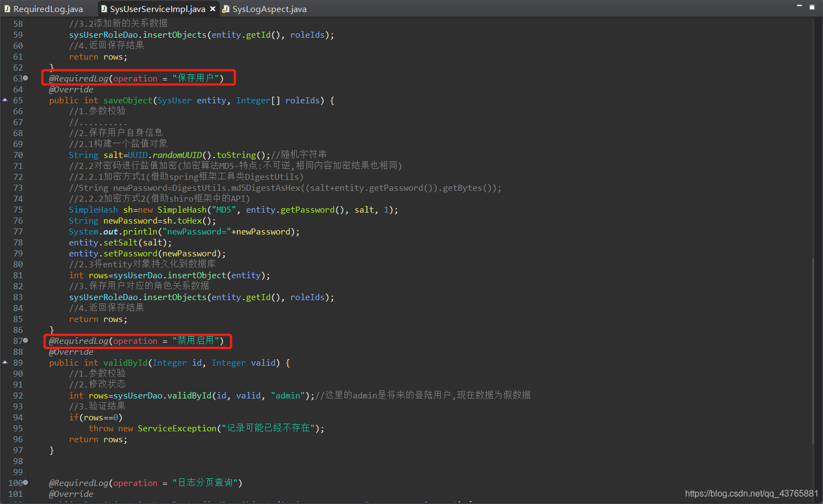Collapse the code fold at line 87

[x=25, y=341]
